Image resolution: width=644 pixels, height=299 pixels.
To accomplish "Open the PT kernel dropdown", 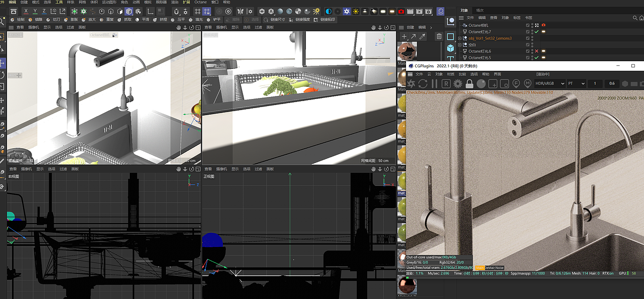I will (x=577, y=83).
